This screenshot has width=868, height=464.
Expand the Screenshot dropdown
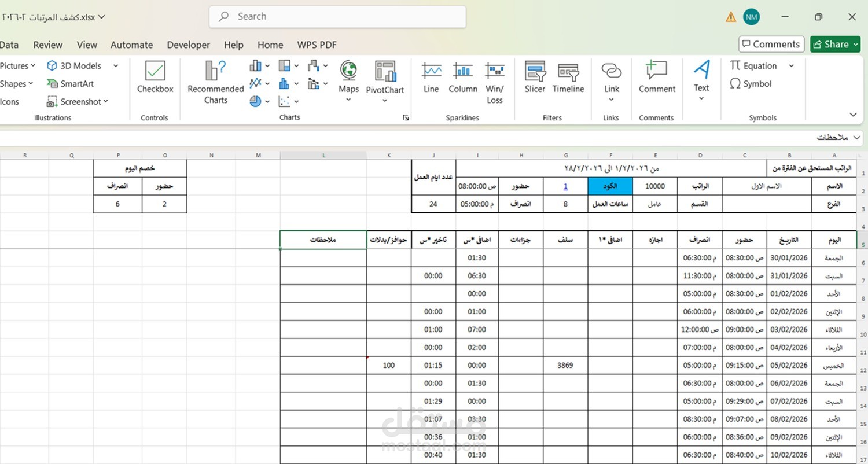pyautogui.click(x=106, y=102)
